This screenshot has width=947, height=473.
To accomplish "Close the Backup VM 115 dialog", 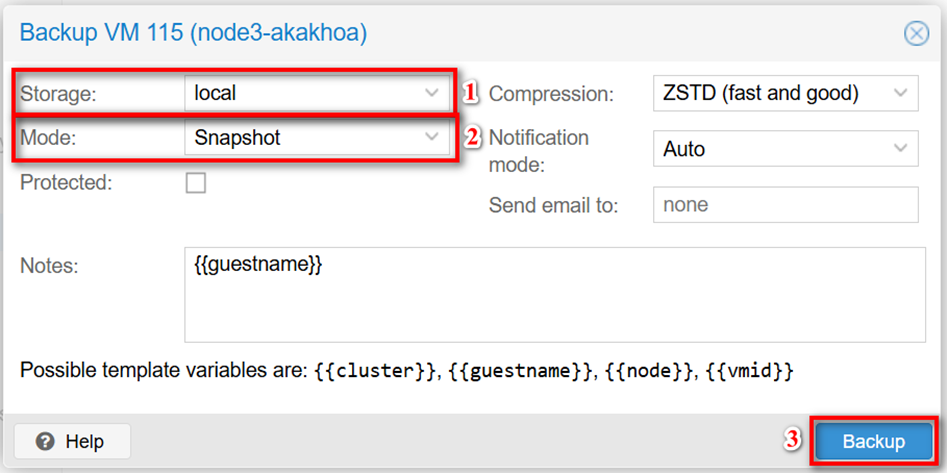I will pyautogui.click(x=916, y=33).
